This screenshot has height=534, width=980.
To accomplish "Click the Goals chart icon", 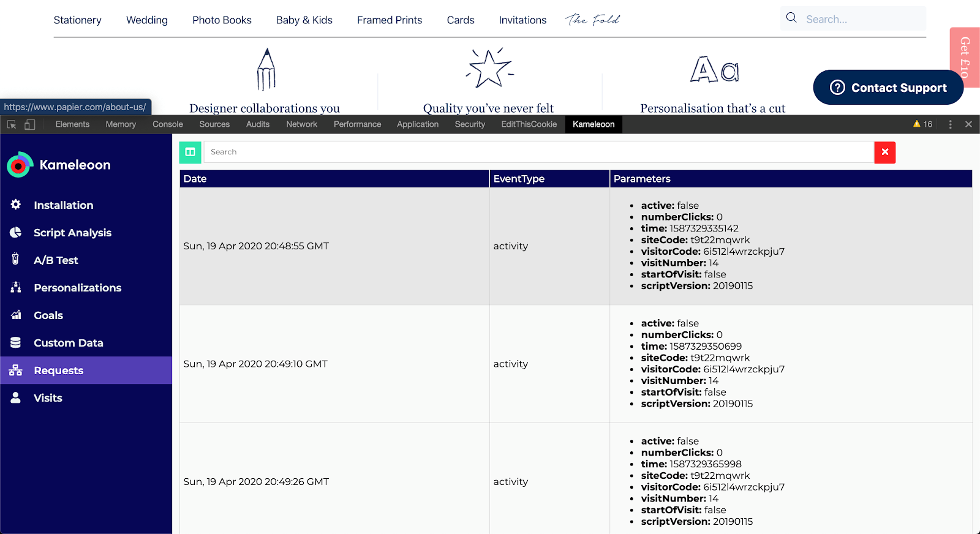I will [x=16, y=315].
